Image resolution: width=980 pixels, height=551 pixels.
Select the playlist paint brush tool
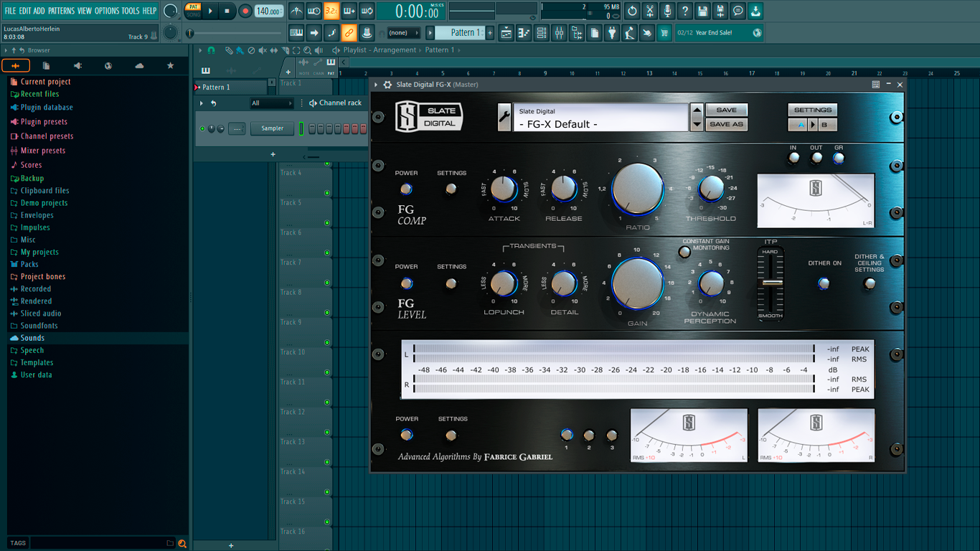pyautogui.click(x=239, y=51)
